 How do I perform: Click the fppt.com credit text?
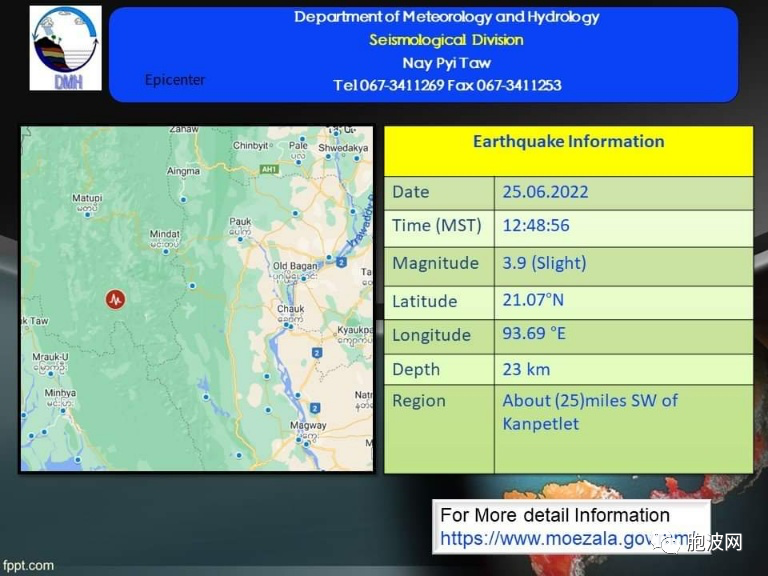pyautogui.click(x=28, y=566)
